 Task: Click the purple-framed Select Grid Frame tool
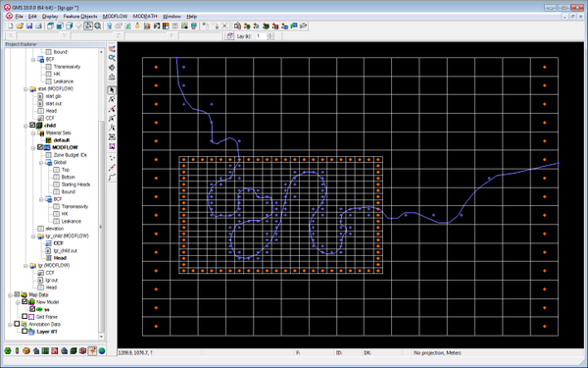coord(112,146)
